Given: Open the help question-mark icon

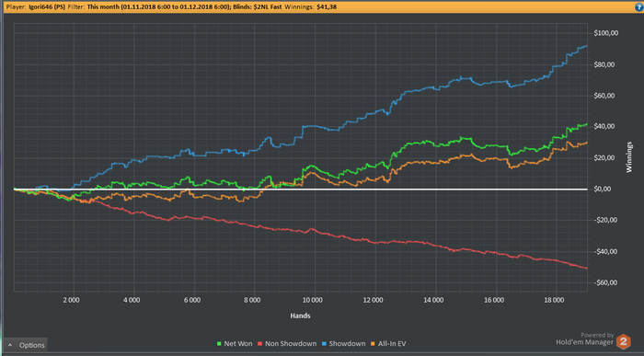Looking at the screenshot, I should click(x=639, y=7).
